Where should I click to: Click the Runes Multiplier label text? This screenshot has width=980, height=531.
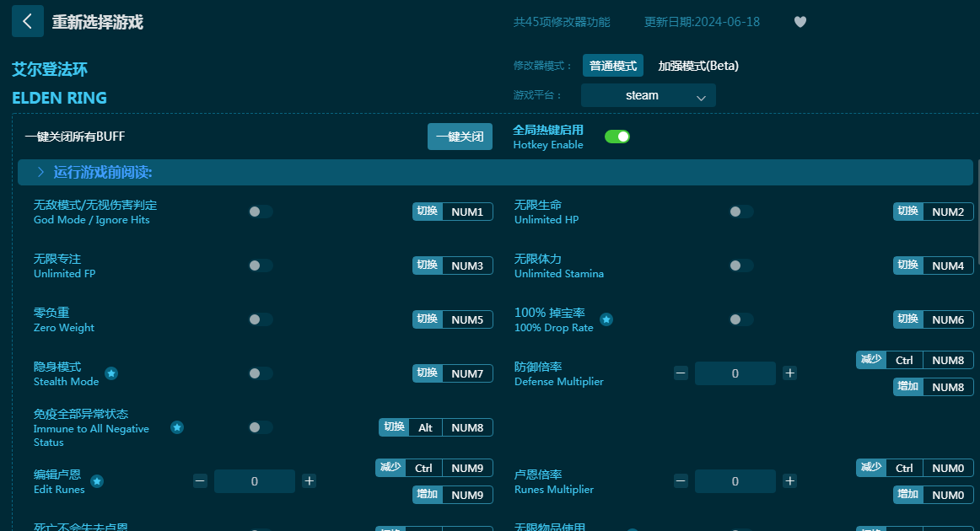554,489
